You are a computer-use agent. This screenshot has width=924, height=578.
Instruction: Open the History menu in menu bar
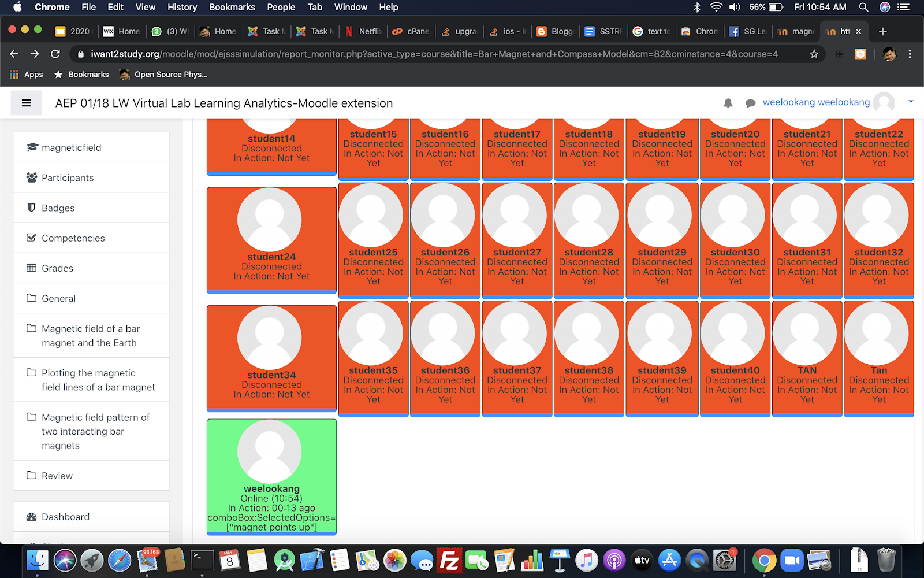coord(182,7)
